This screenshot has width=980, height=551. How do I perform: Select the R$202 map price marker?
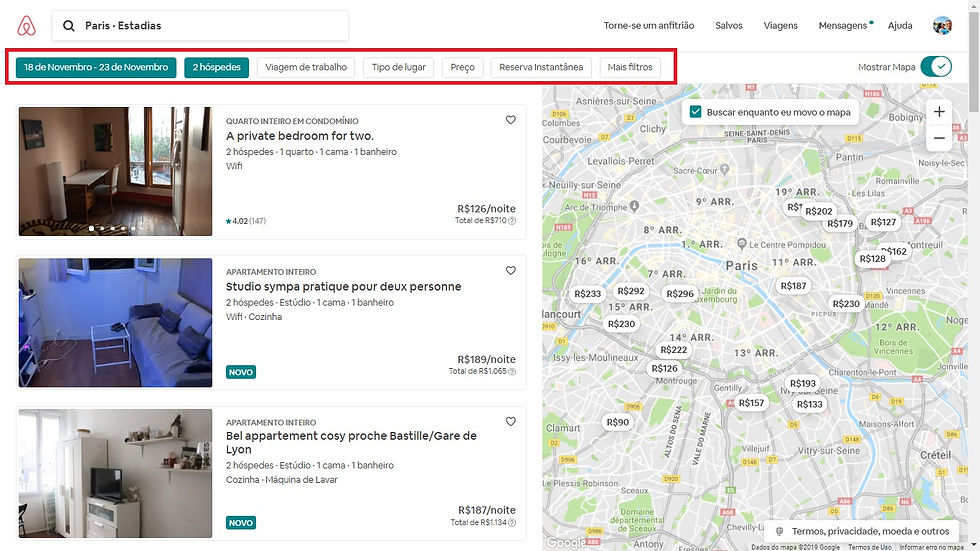tap(819, 211)
